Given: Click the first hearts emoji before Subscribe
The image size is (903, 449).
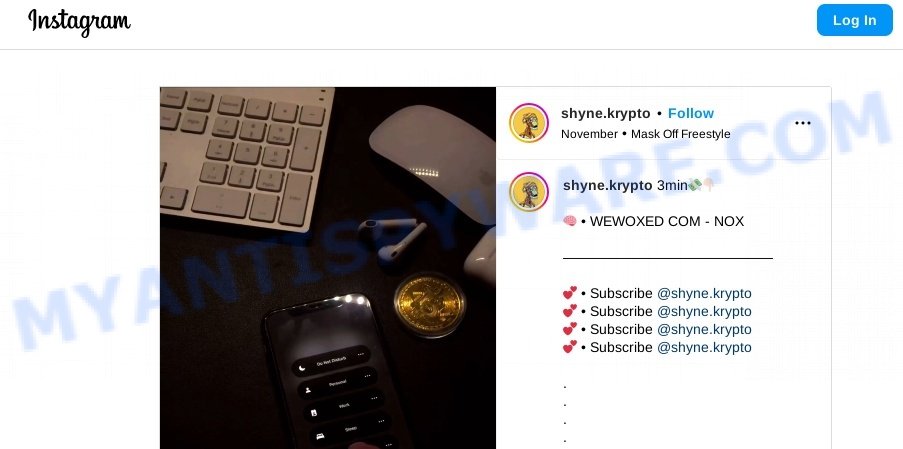Looking at the screenshot, I should tap(570, 294).
